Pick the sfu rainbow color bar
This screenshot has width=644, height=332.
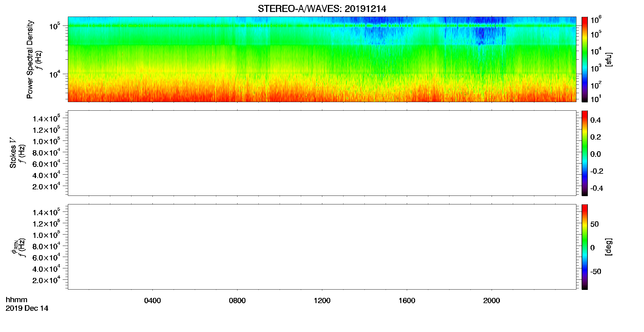point(585,59)
